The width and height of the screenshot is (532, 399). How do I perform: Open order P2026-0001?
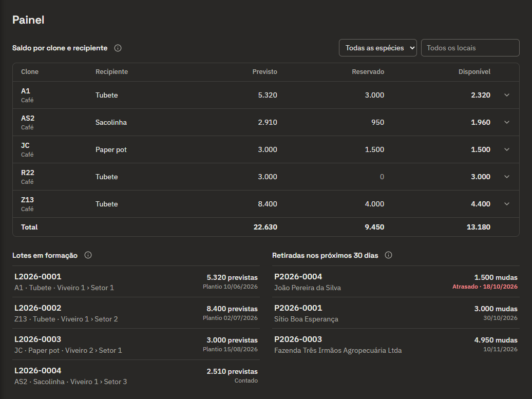point(395,313)
